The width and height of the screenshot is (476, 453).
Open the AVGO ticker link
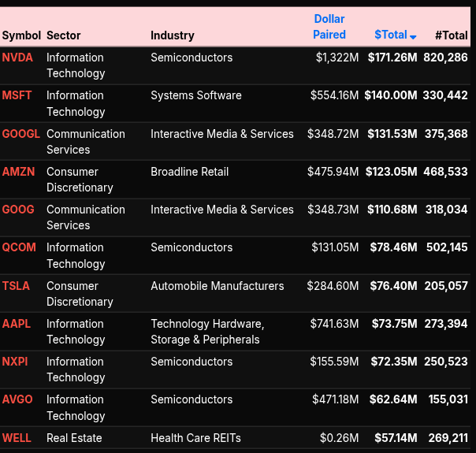18,399
